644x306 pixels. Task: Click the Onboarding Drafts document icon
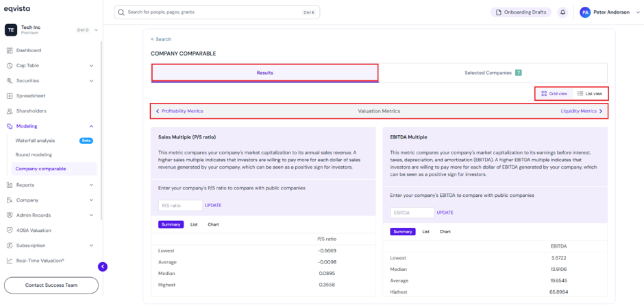pyautogui.click(x=499, y=12)
